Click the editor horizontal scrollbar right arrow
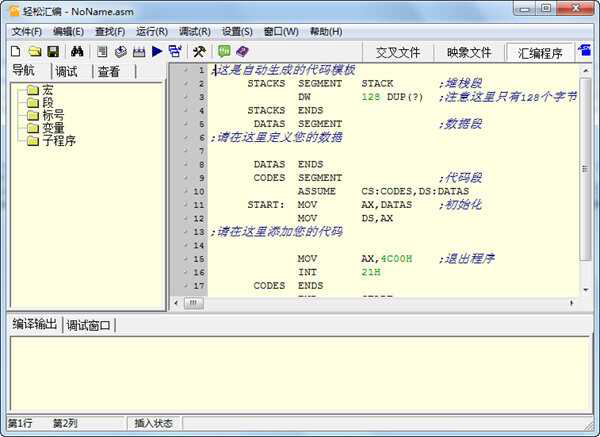 (x=572, y=303)
